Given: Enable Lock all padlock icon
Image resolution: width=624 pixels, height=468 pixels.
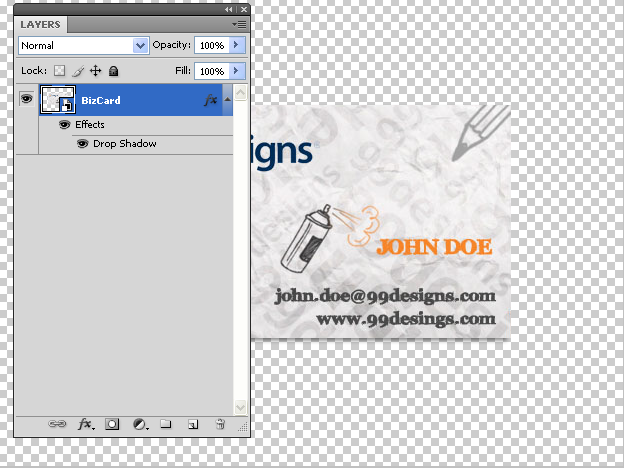Looking at the screenshot, I should point(114,71).
